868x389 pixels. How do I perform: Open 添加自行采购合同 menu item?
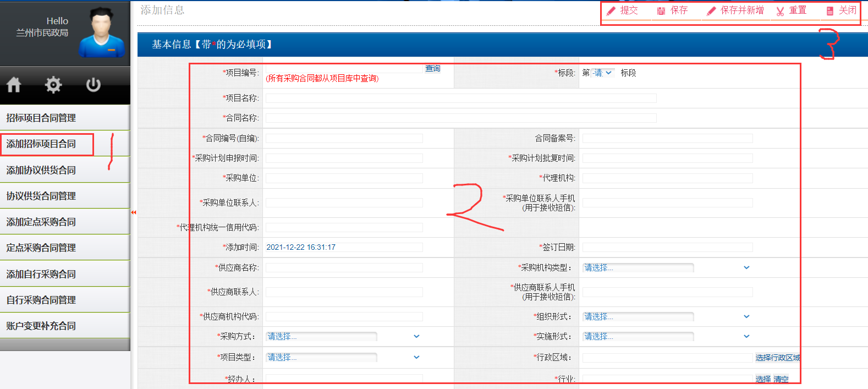click(x=65, y=274)
